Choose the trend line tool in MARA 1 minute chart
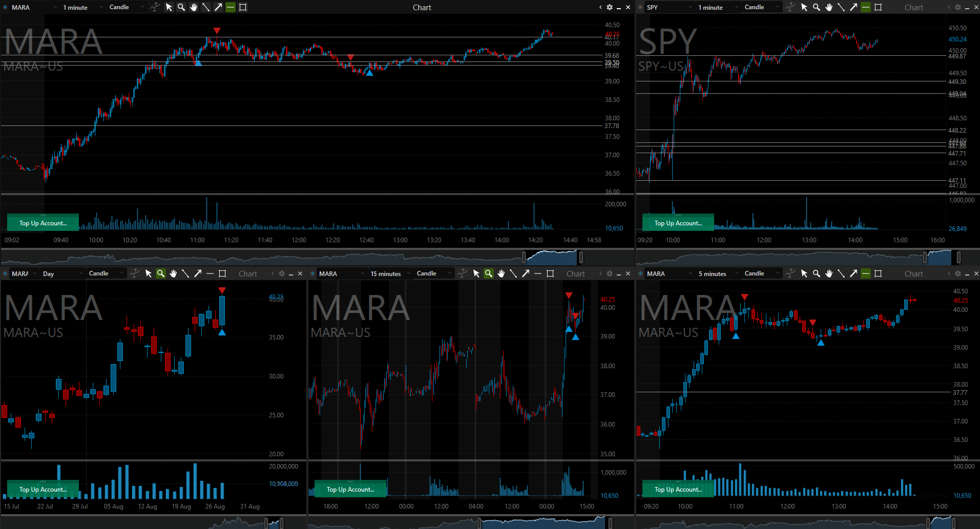The image size is (980, 529). point(206,7)
